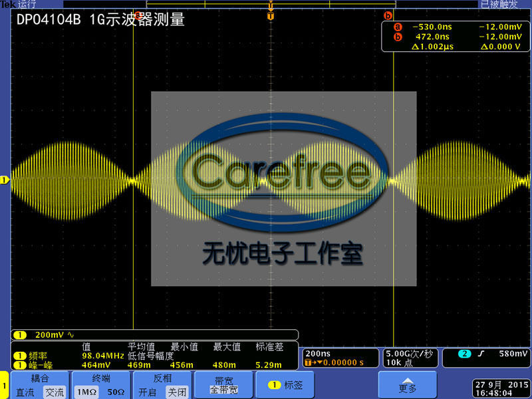Click the Δ0.000 V cursor voltage delta
This screenshot has height=399, width=532.
click(501, 47)
